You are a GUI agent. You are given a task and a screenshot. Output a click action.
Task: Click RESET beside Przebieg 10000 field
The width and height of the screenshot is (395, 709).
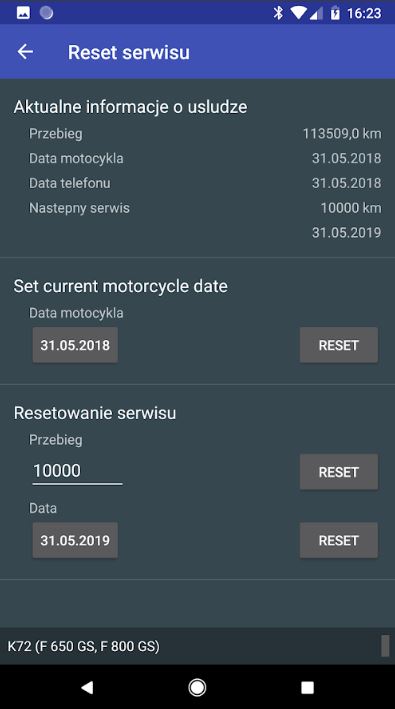[339, 472]
